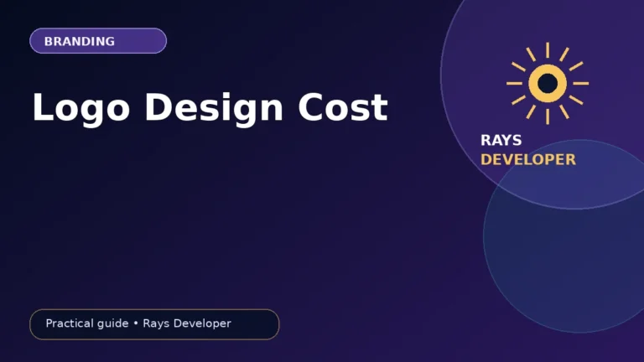The height and width of the screenshot is (362, 644).
Task: Click the BRANDING category pill
Action: click(x=98, y=40)
